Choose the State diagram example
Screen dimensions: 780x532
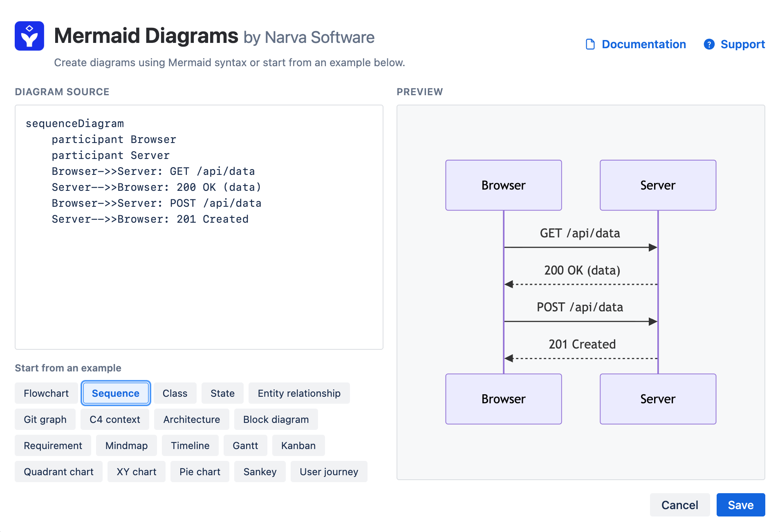tap(223, 393)
